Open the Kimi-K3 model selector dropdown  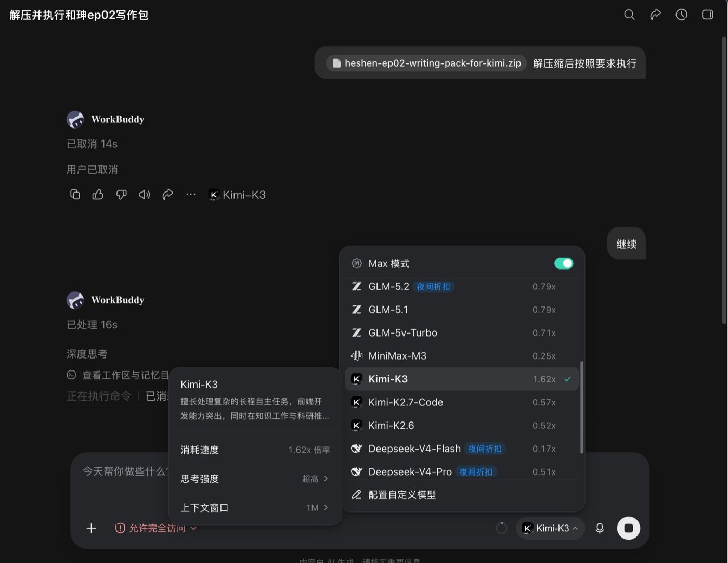coord(550,528)
